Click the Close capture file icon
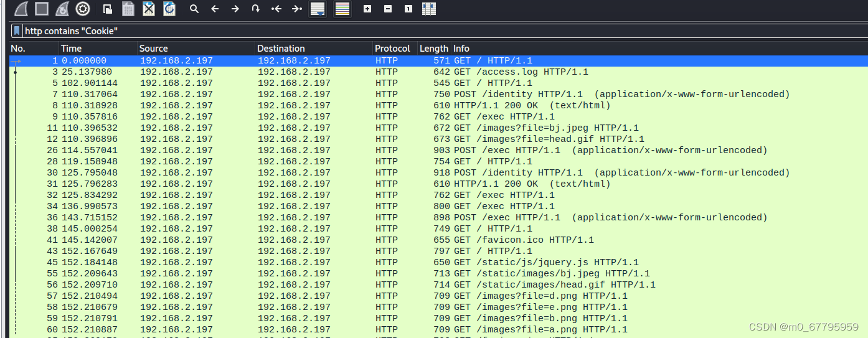Image resolution: width=868 pixels, height=338 pixels. click(x=149, y=9)
